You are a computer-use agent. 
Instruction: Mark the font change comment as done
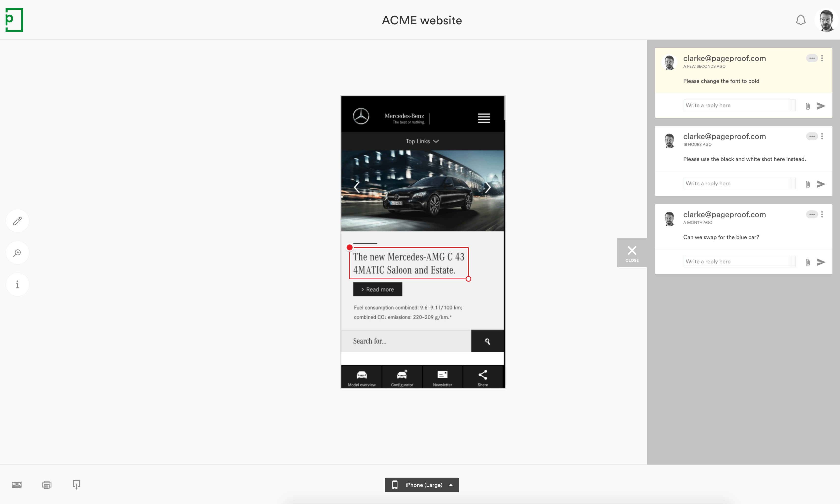(x=812, y=58)
